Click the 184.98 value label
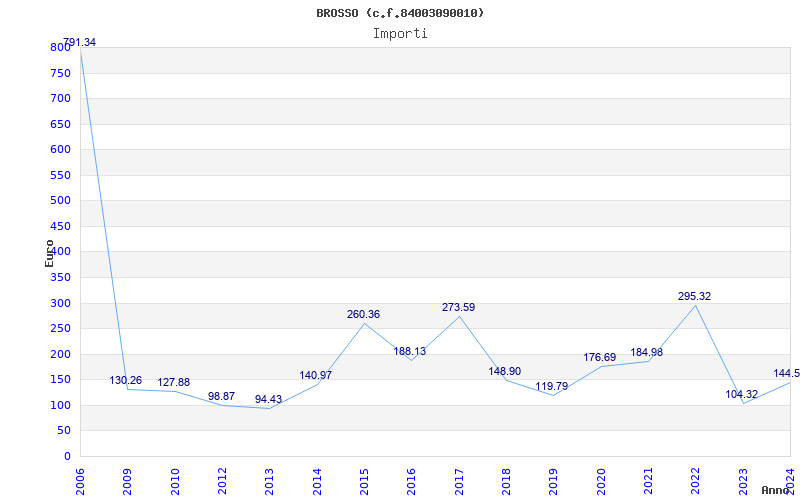Screen dimensions: 800x500 646,352
